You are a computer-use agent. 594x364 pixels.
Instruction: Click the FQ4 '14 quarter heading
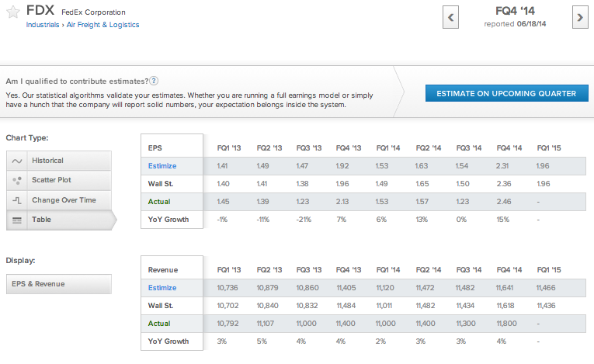(516, 11)
